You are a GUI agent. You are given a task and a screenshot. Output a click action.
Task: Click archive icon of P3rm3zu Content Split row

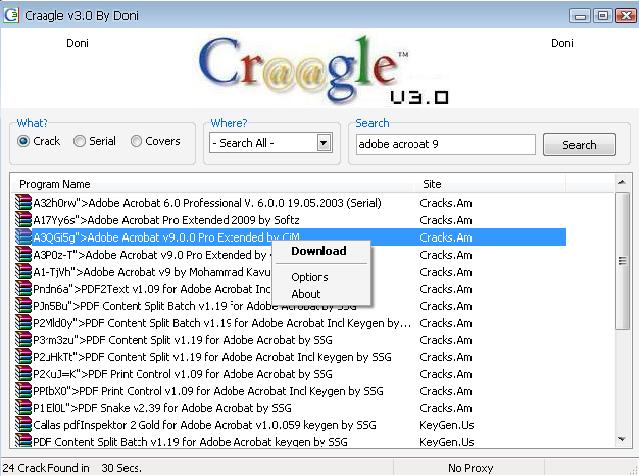click(x=23, y=340)
